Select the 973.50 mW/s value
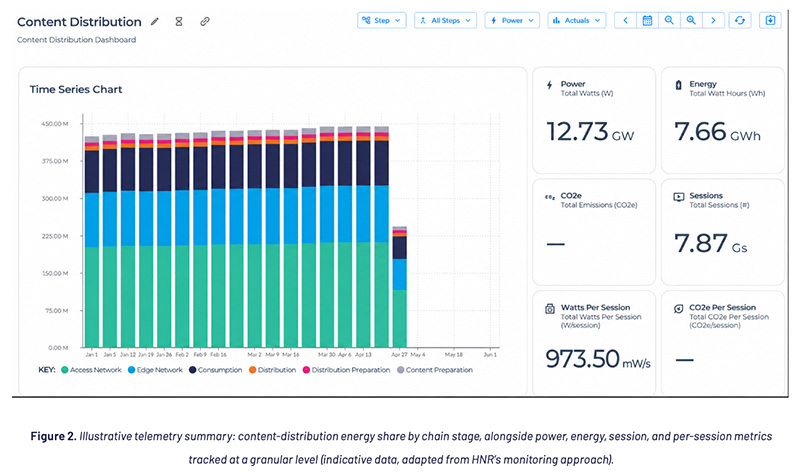 coord(598,359)
